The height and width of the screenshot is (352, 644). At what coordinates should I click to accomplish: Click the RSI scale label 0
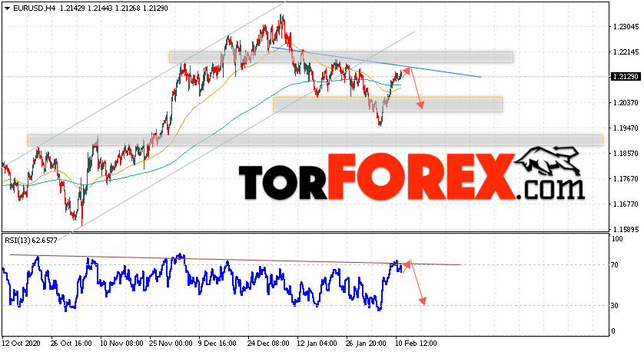click(x=613, y=331)
